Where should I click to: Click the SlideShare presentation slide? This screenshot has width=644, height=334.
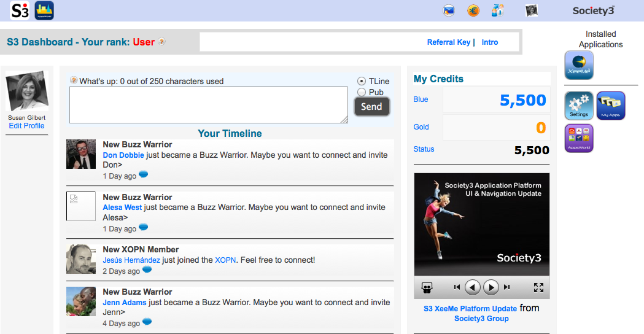(x=482, y=224)
